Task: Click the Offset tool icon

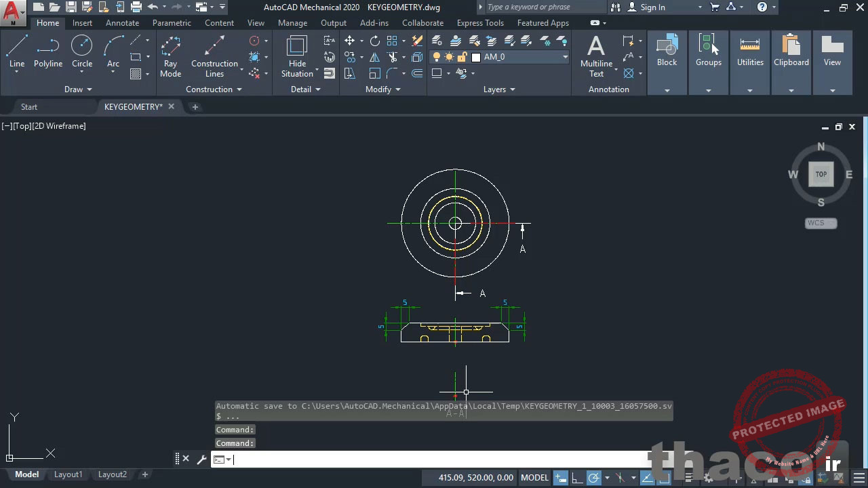Action: (x=417, y=73)
